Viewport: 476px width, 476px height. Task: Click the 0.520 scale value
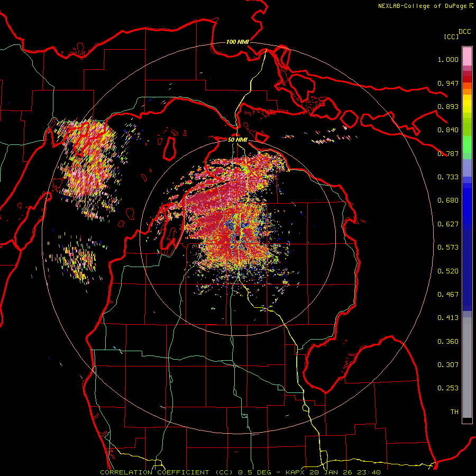[448, 271]
